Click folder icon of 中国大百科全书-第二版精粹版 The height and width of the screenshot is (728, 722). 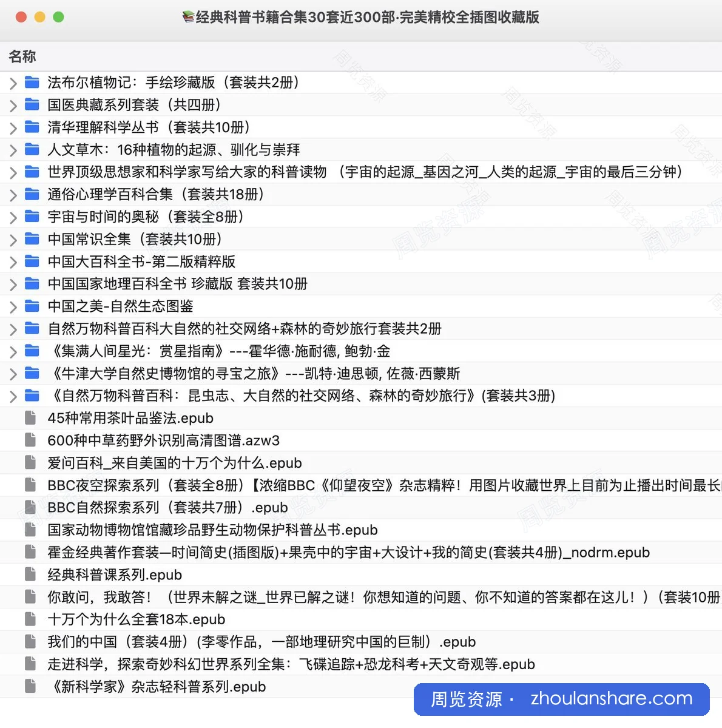coord(32,261)
